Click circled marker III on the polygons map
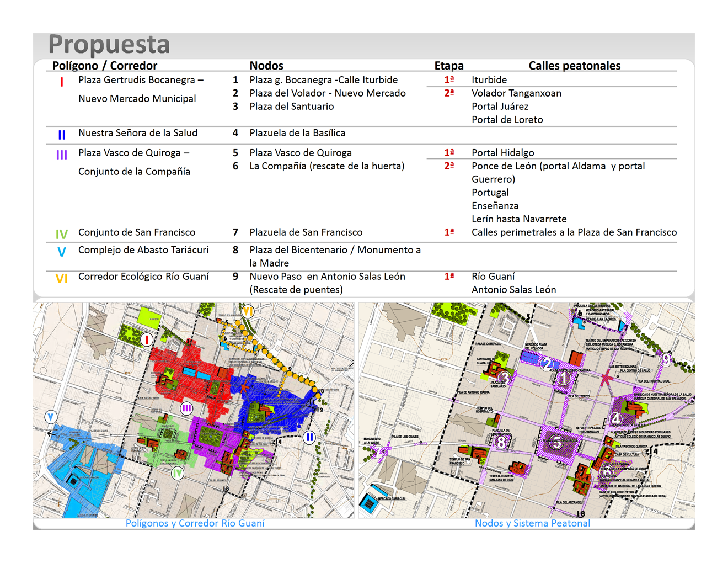 [187, 408]
